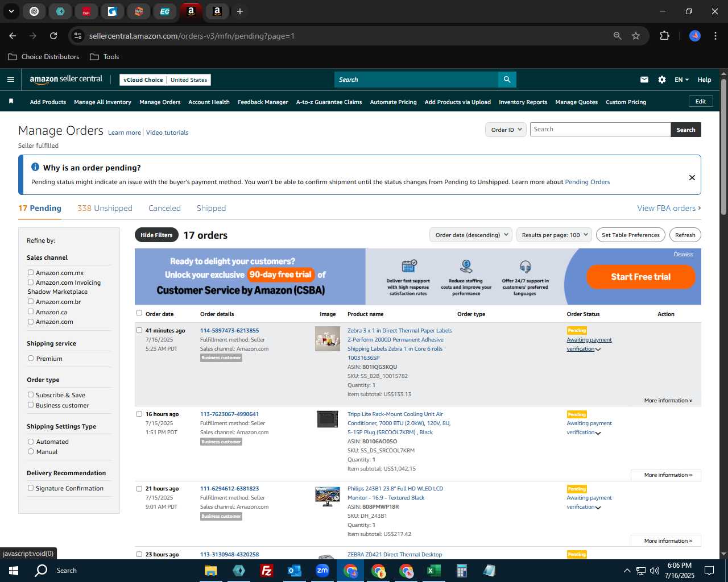Select the Manual shipping settings radio
Image resolution: width=728 pixels, height=582 pixels.
pos(31,452)
